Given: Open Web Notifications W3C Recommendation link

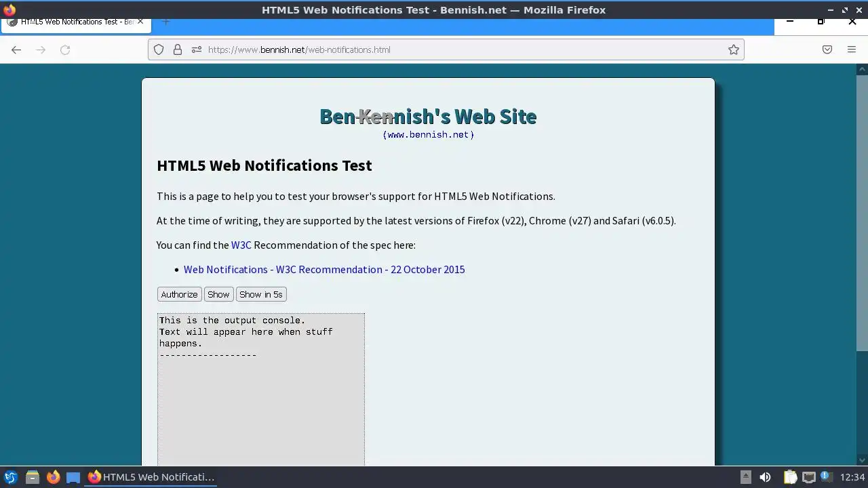Looking at the screenshot, I should point(324,269).
